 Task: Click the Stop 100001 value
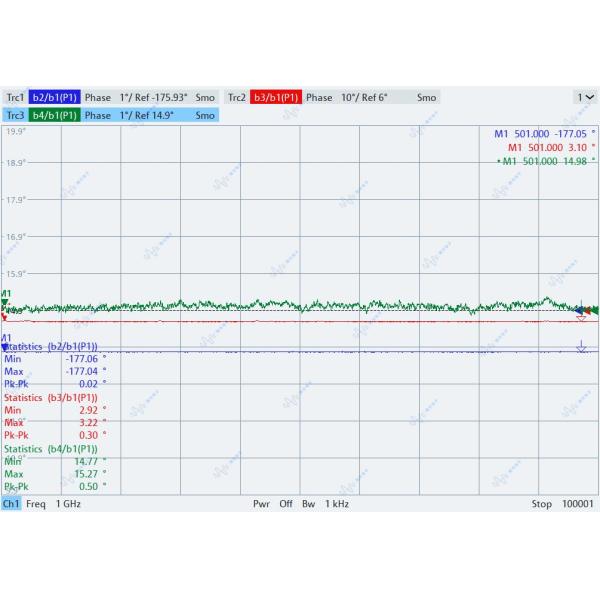pos(562,504)
